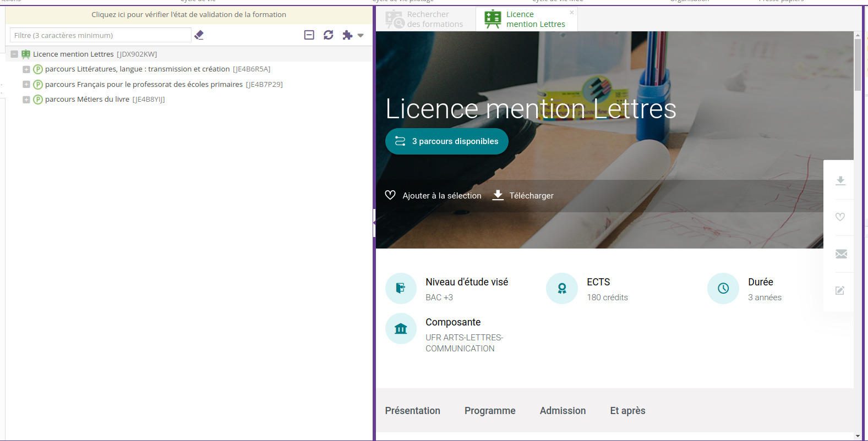Click the side panel download icon
Viewport: 868px width, 441px height.
tap(840, 180)
